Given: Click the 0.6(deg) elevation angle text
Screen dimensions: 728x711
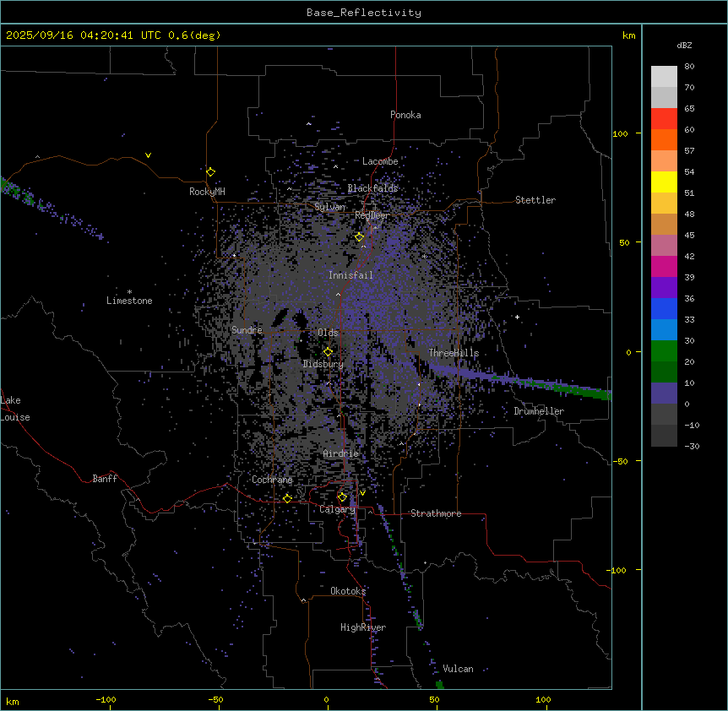Looking at the screenshot, I should pyautogui.click(x=194, y=35).
